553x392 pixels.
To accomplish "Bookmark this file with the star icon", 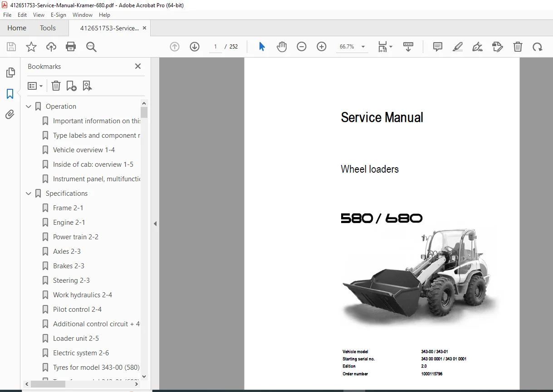I will pyautogui.click(x=31, y=47).
